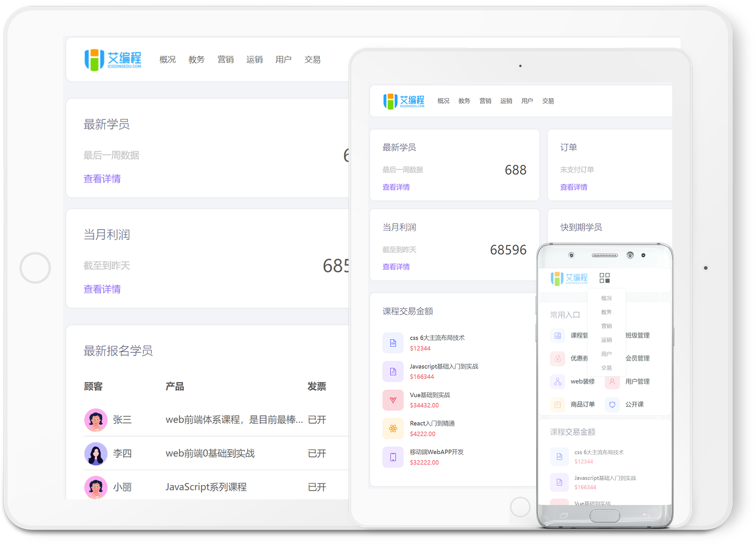Screen dimensions: 756x544
Task: Click the $166344 amount on middle tablet
Action: 422,377
